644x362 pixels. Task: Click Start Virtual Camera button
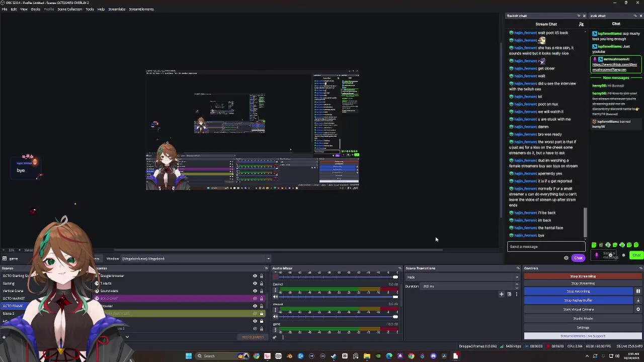579,309
